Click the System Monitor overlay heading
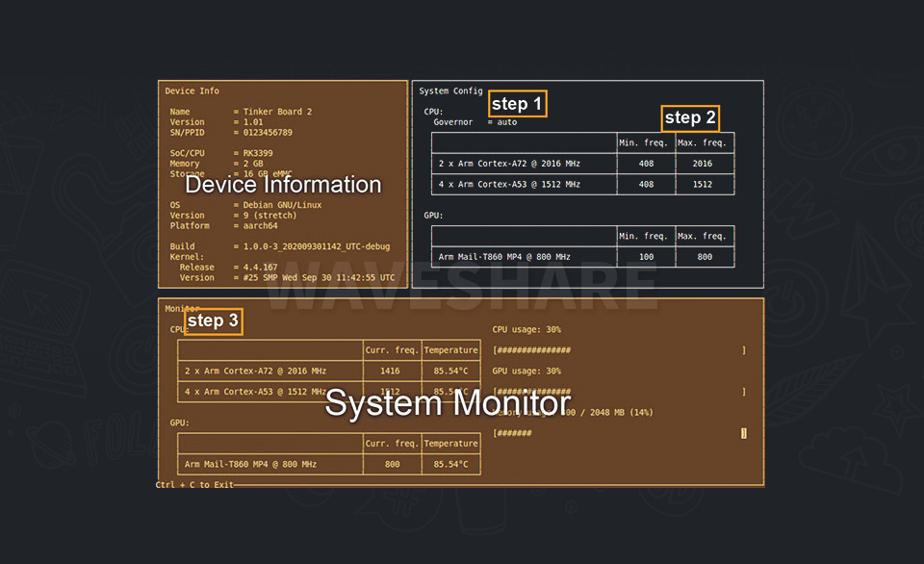 pyautogui.click(x=448, y=403)
